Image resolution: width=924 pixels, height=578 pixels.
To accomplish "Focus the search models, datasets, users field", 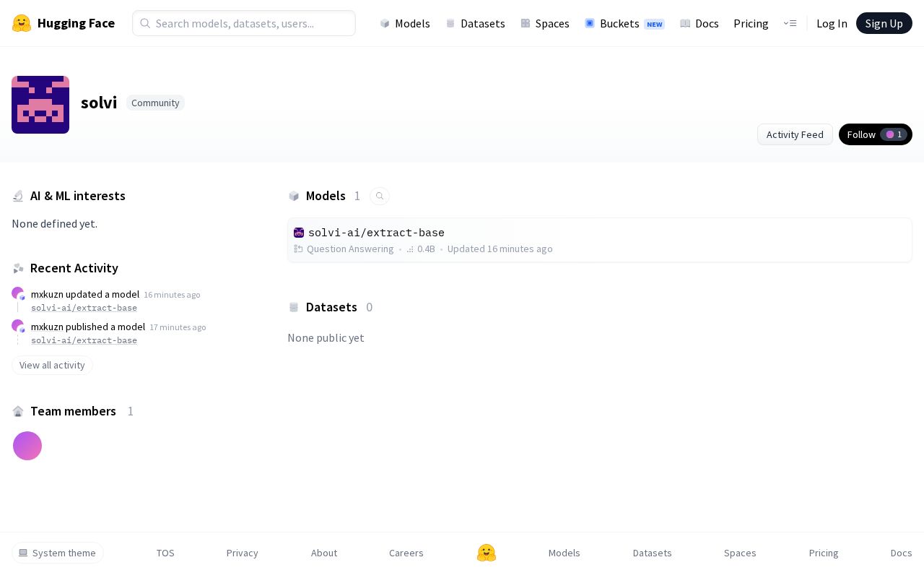I will [244, 23].
